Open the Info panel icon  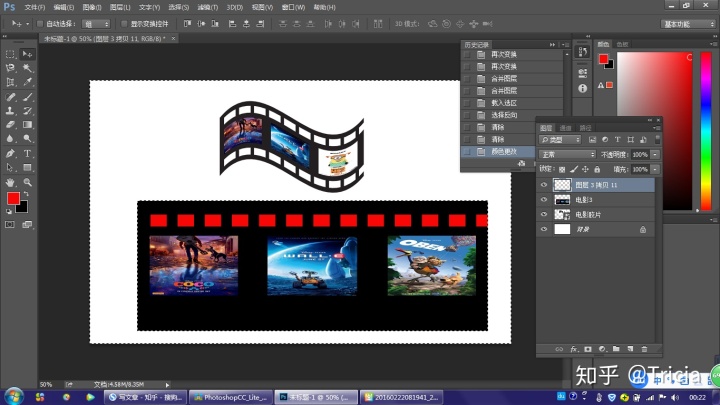583,88
